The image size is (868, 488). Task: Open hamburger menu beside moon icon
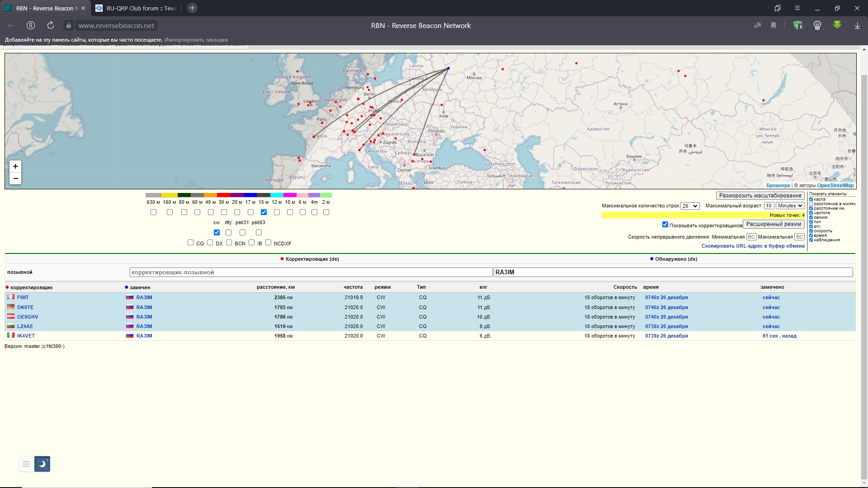(x=26, y=464)
